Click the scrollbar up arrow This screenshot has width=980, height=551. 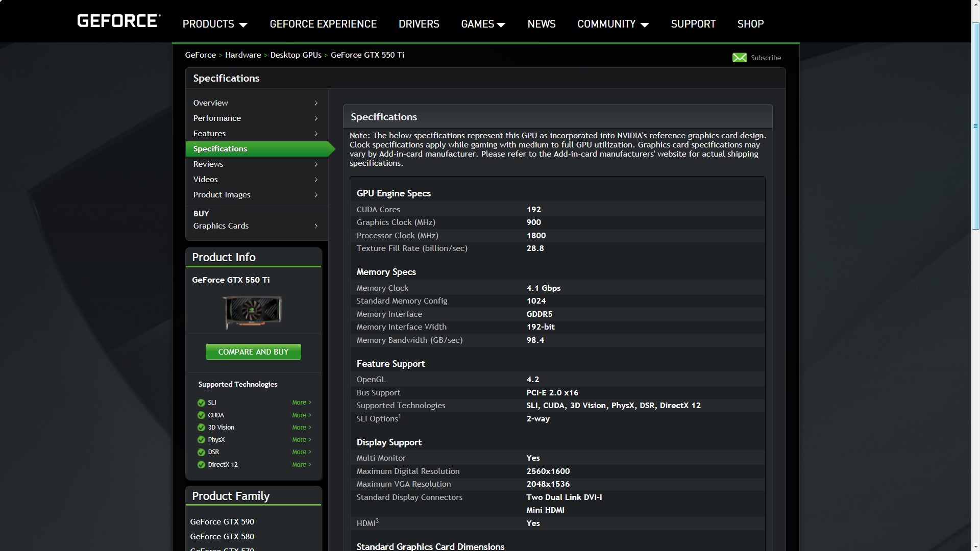pyautogui.click(x=975, y=4)
